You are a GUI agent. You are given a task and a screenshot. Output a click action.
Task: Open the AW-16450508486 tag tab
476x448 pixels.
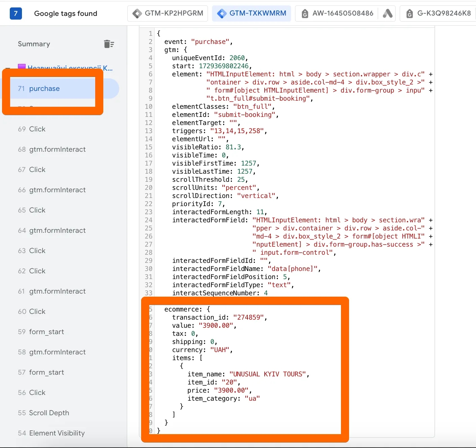338,14
